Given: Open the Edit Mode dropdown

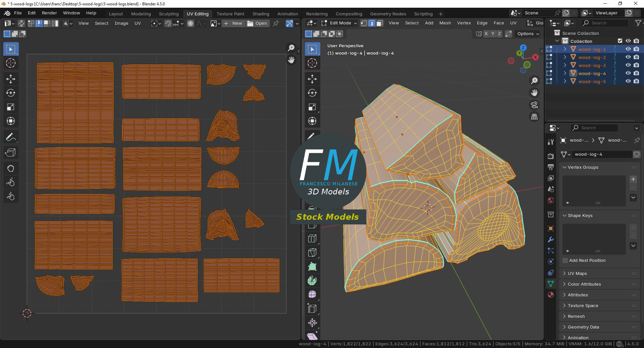Looking at the screenshot, I should click(339, 23).
